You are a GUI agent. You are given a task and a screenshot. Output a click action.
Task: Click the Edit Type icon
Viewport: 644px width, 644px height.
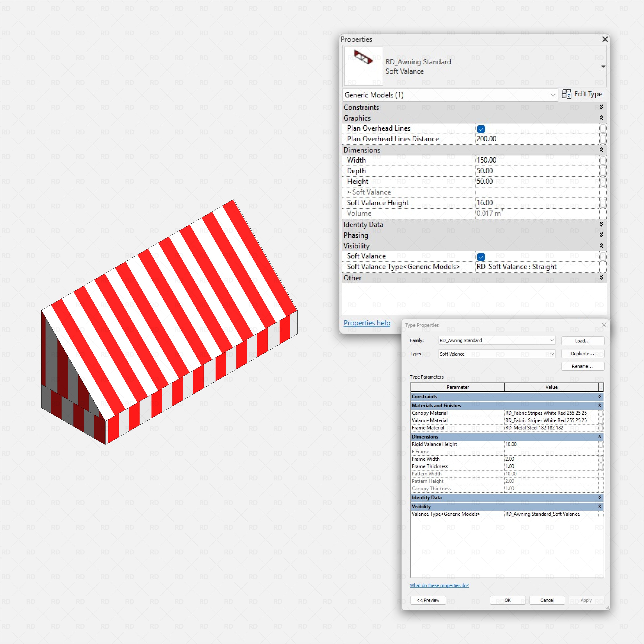click(x=566, y=94)
